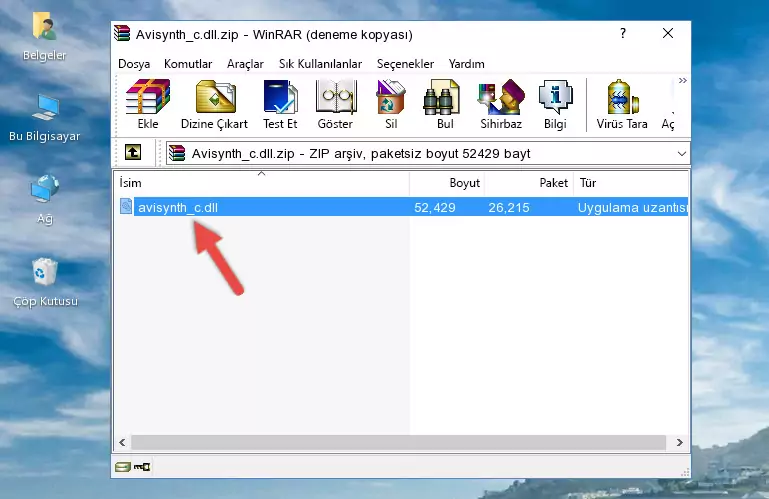Click the Uygulama uzantısı type cell
This screenshot has height=499, width=769.
pyautogui.click(x=632, y=208)
